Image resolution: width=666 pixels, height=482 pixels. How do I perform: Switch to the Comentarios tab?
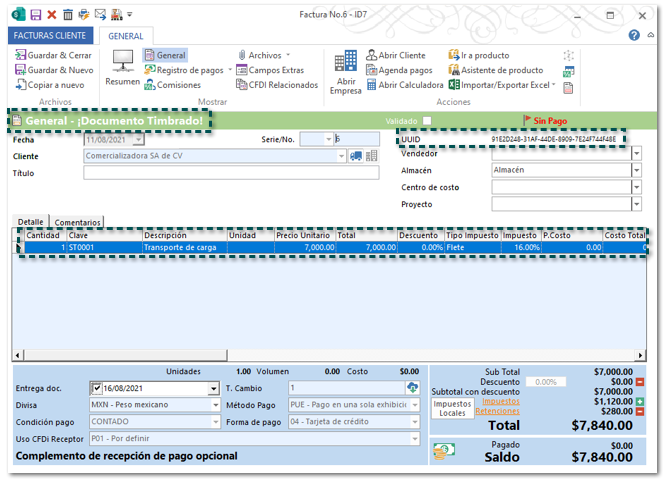tap(77, 222)
